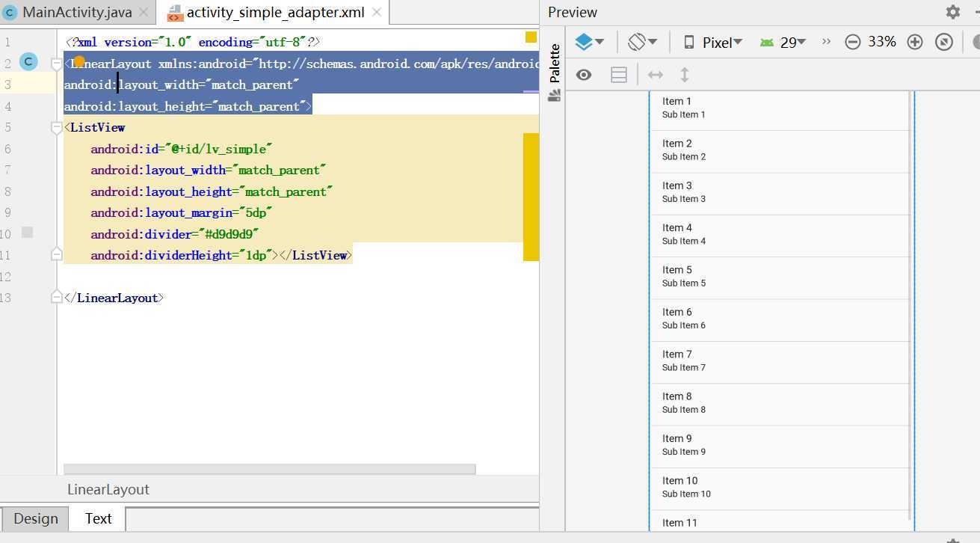The width and height of the screenshot is (980, 543).
Task: Collapse LinearLayout fold marker on line 2
Action: click(x=57, y=65)
